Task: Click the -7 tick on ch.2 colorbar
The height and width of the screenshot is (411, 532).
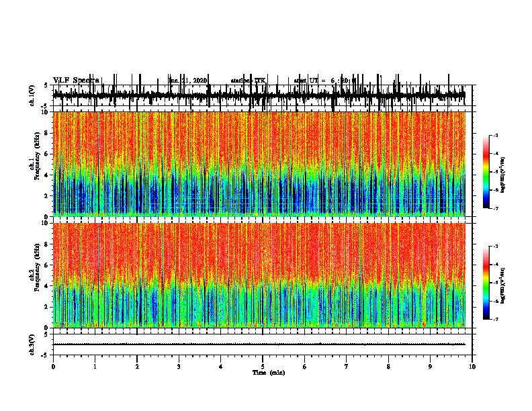Action: point(495,319)
